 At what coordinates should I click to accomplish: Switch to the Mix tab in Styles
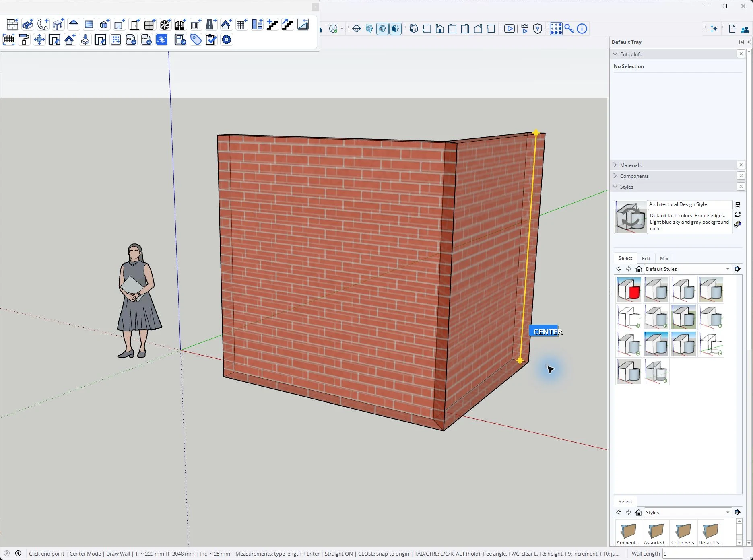(x=664, y=258)
